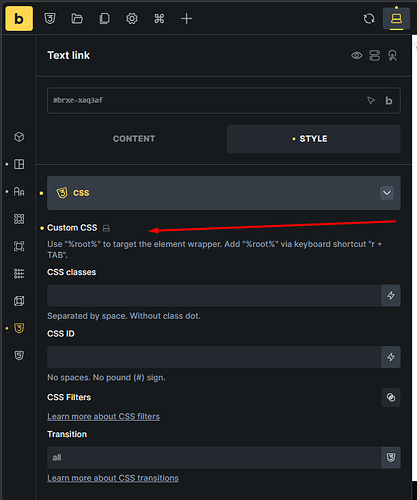Switch to the CONTENT tab
This screenshot has height=500, width=417.
[x=134, y=139]
